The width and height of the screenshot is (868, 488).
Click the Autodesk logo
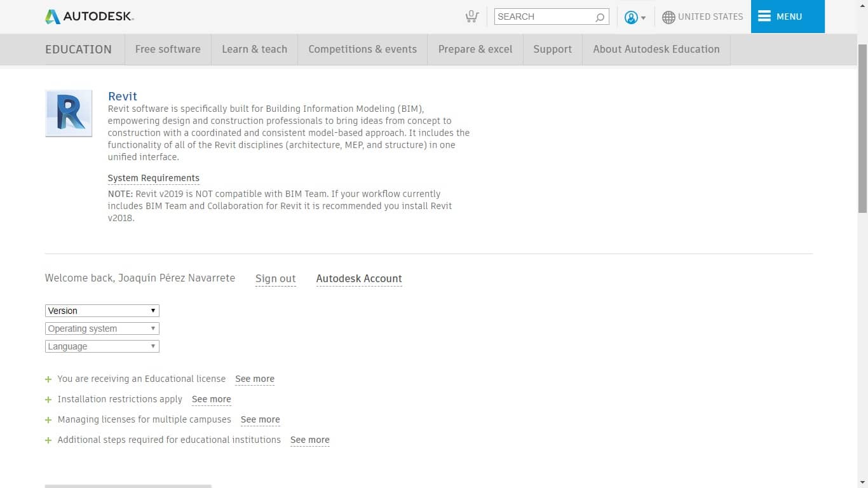click(x=90, y=17)
